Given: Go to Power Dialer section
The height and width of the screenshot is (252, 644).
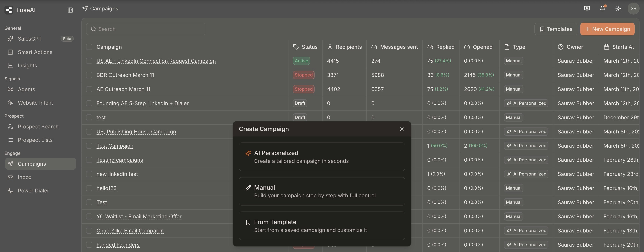Looking at the screenshot, I should point(33,191).
